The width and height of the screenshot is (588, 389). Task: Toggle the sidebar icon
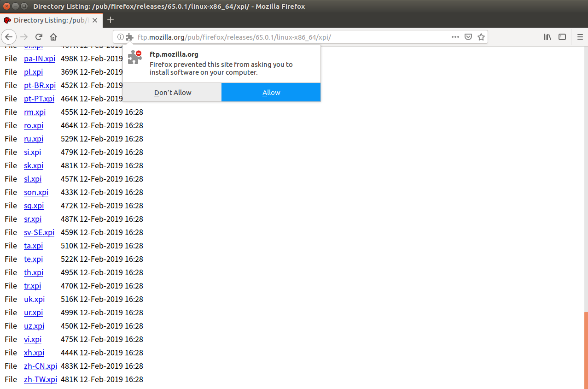562,37
